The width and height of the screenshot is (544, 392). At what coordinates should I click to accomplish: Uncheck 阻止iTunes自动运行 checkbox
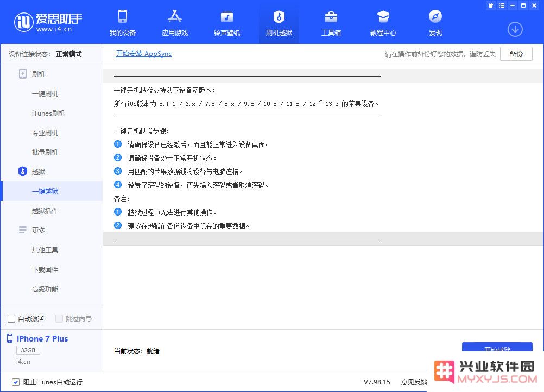[x=16, y=382]
